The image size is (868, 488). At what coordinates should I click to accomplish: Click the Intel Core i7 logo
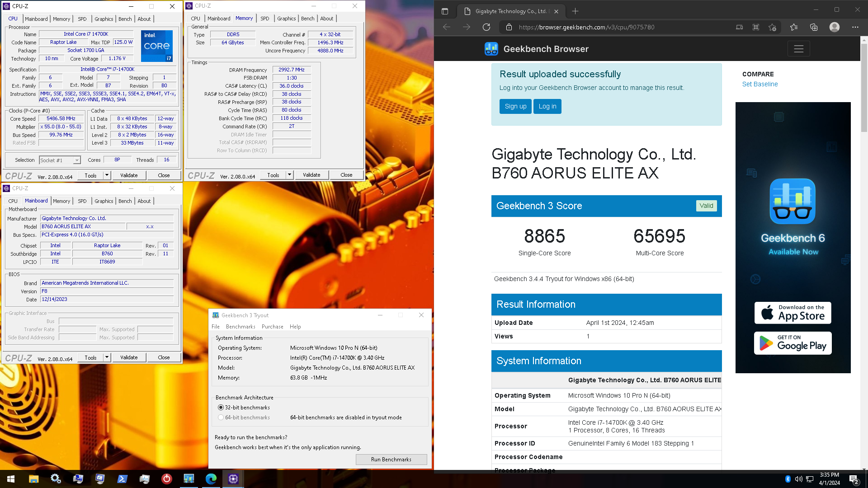pyautogui.click(x=156, y=46)
